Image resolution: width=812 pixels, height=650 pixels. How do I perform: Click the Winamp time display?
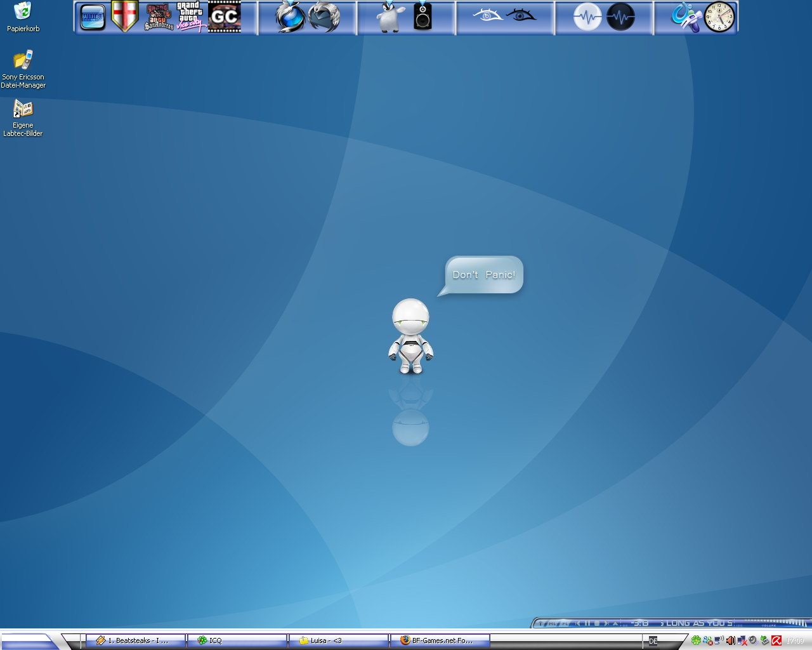641,623
